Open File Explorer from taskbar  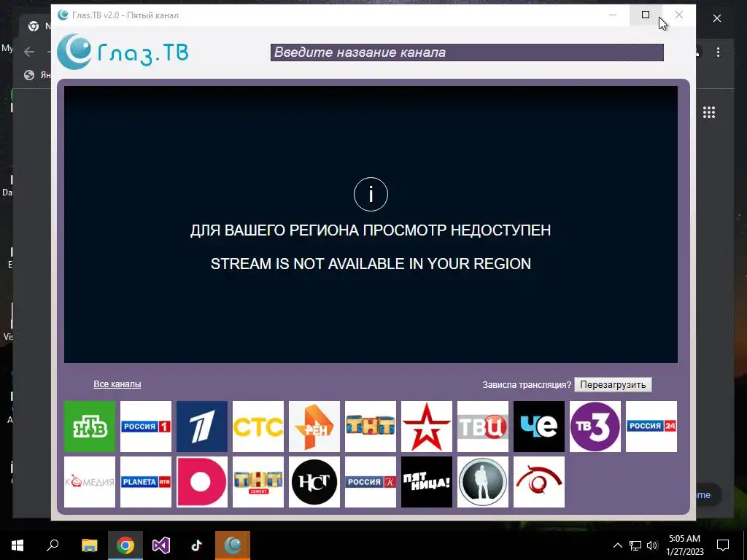(89, 545)
